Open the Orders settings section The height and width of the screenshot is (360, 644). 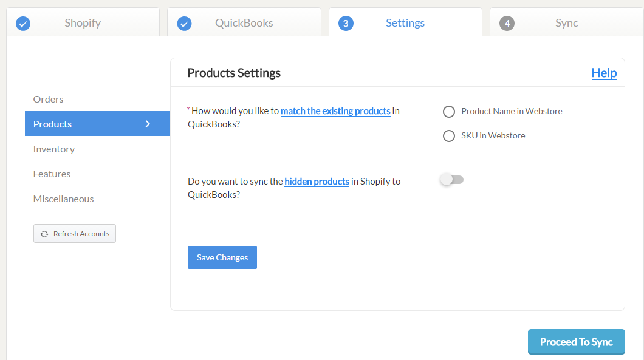tap(48, 100)
